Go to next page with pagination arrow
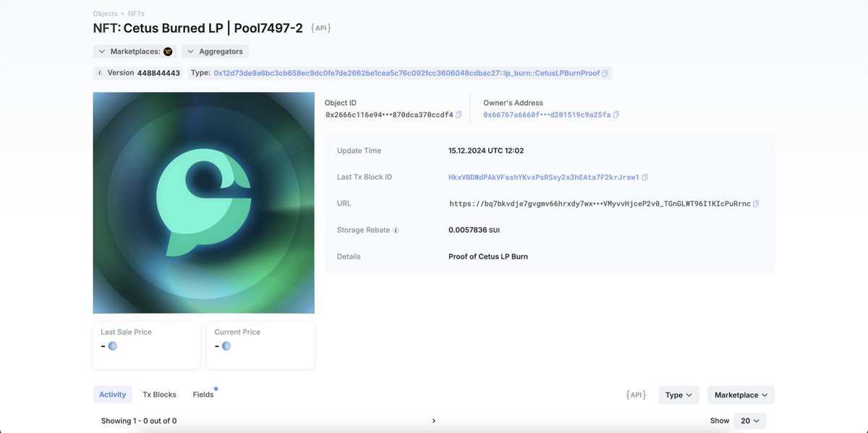Image resolution: width=868 pixels, height=433 pixels. click(434, 421)
